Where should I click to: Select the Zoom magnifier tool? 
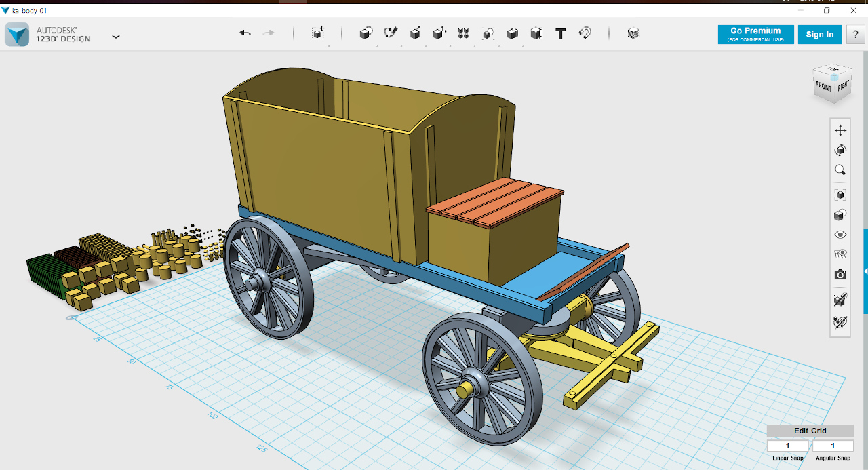[840, 170]
